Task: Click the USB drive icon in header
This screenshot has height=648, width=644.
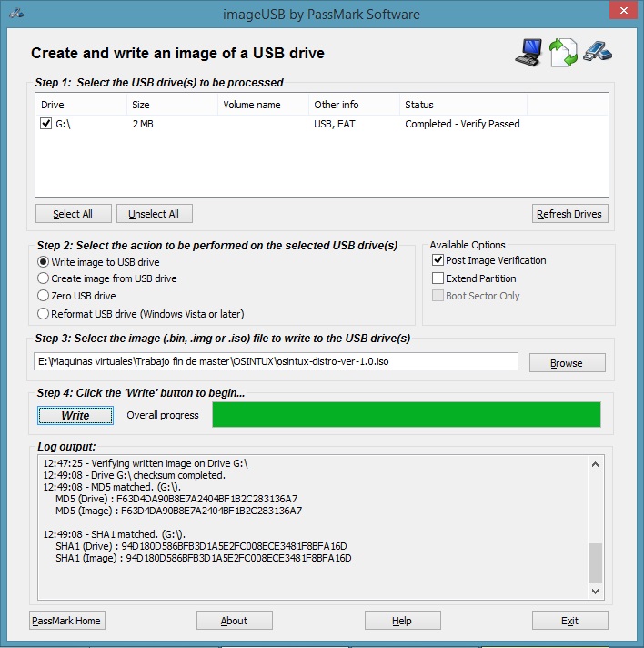Action: (x=598, y=52)
